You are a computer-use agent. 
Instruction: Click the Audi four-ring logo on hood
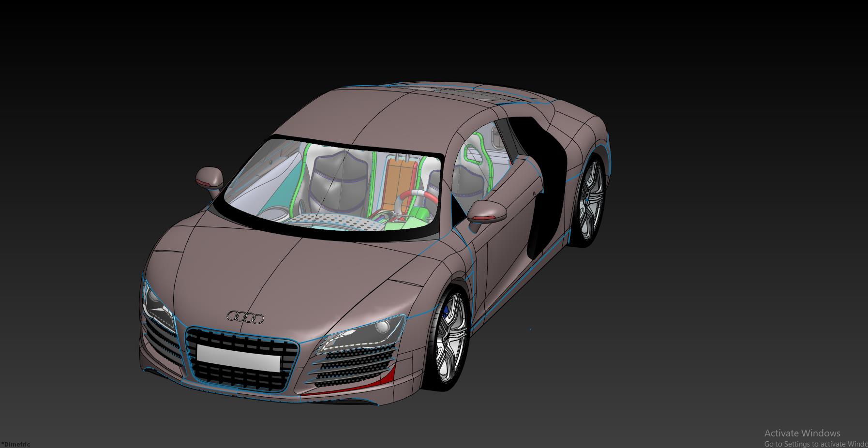[245, 317]
